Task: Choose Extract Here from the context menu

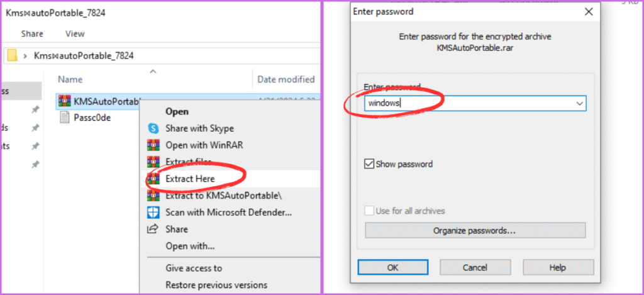Action: click(x=190, y=179)
